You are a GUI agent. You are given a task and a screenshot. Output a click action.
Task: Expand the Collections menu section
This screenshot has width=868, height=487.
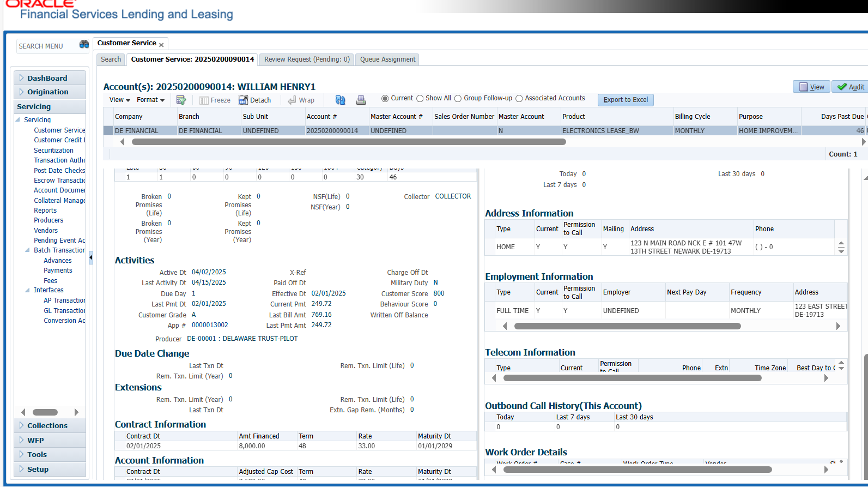[x=21, y=425]
